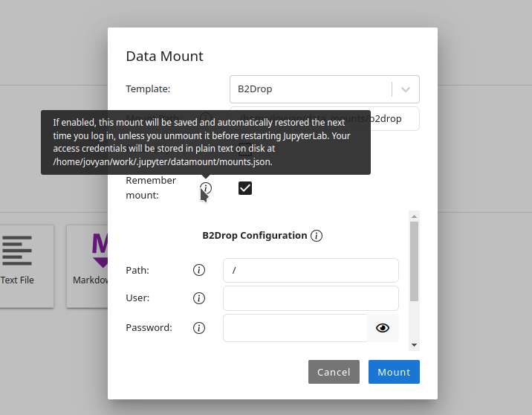Click the B2Drop Configuration info icon

[317, 236]
